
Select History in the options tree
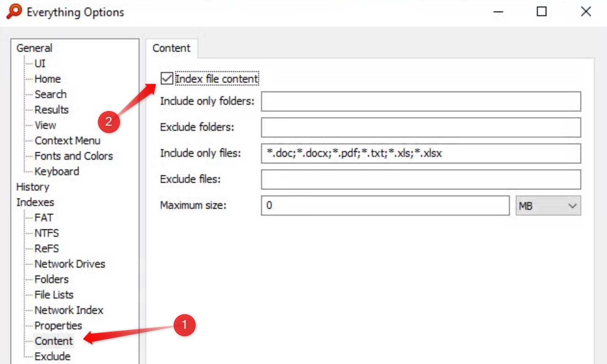(33, 187)
